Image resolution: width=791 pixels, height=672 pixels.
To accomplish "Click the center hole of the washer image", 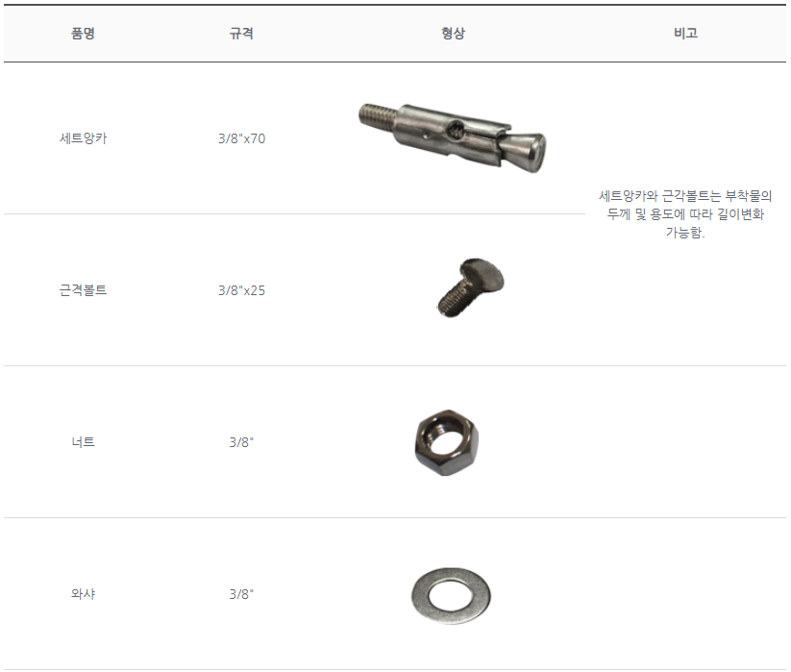I will 451,595.
